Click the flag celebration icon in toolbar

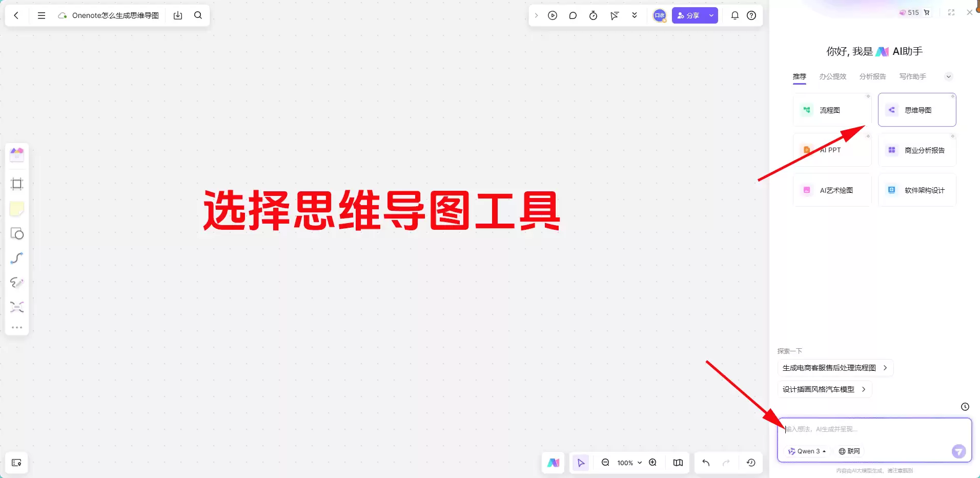coord(614,15)
